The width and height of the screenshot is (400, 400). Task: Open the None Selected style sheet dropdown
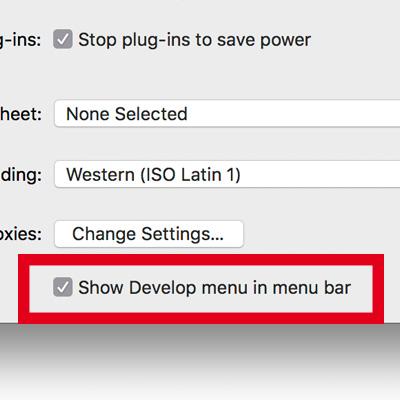[x=227, y=114]
